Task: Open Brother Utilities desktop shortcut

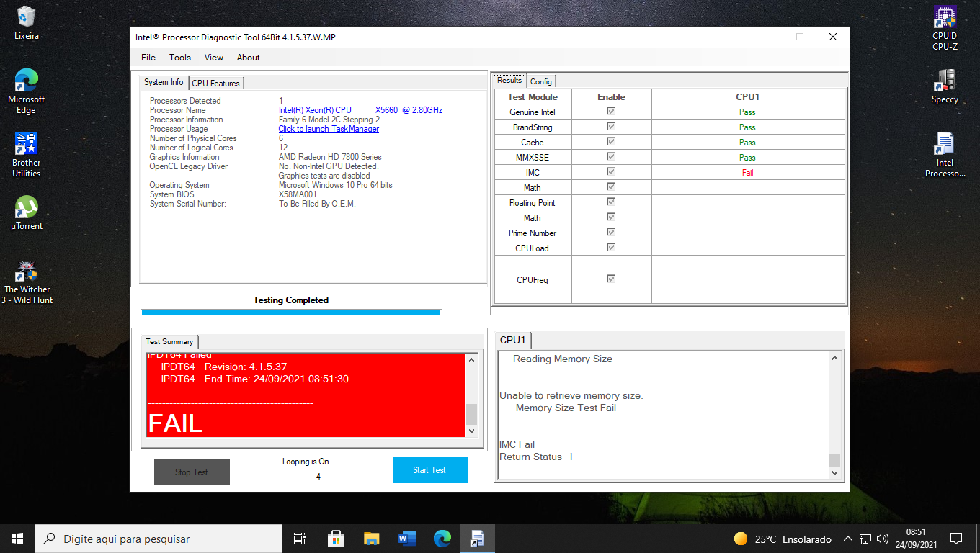Action: 27,154
